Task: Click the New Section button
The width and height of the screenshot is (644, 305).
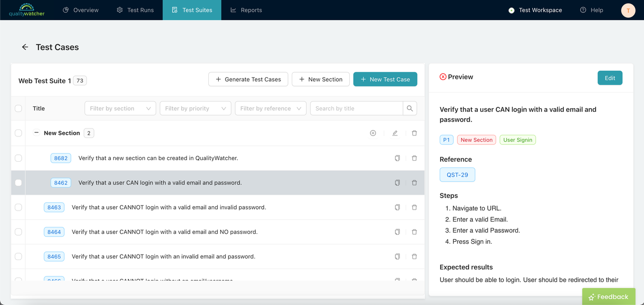Action: pos(321,79)
